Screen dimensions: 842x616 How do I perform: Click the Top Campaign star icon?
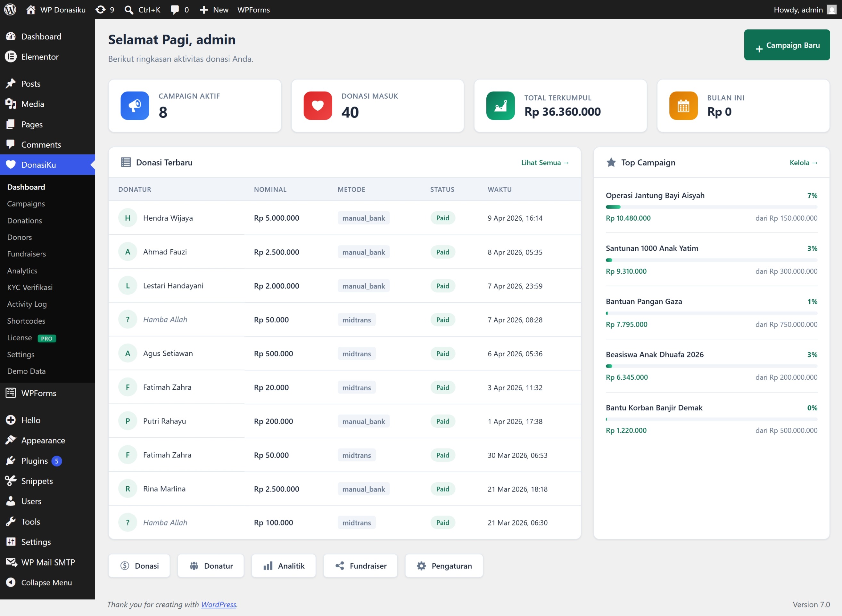click(611, 162)
